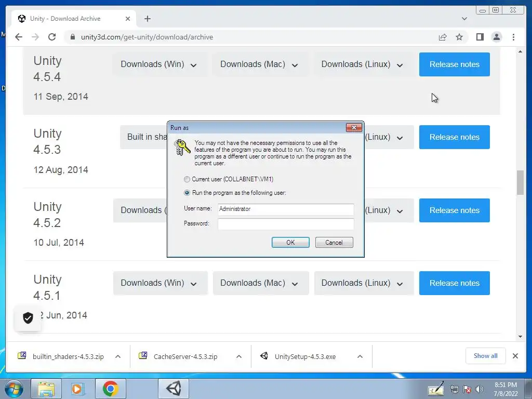Click the scrollbar up arrow
The height and width of the screenshot is (399, 532).
pos(520,51)
